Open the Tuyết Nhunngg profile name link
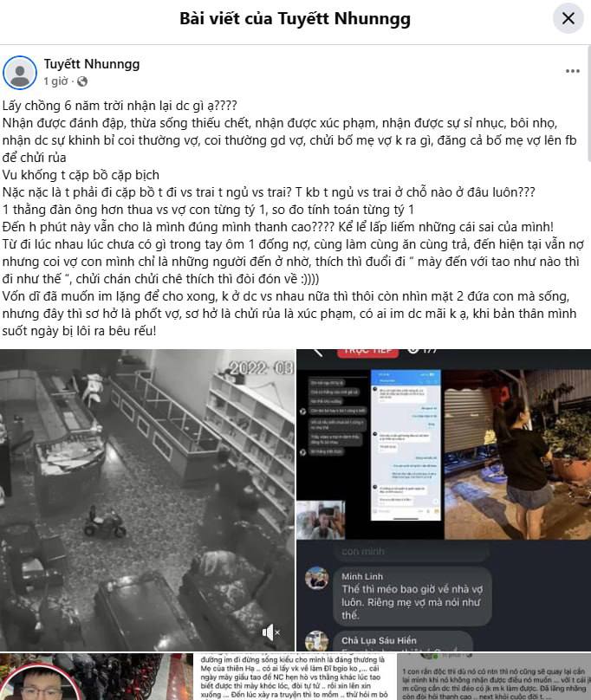 (92, 64)
